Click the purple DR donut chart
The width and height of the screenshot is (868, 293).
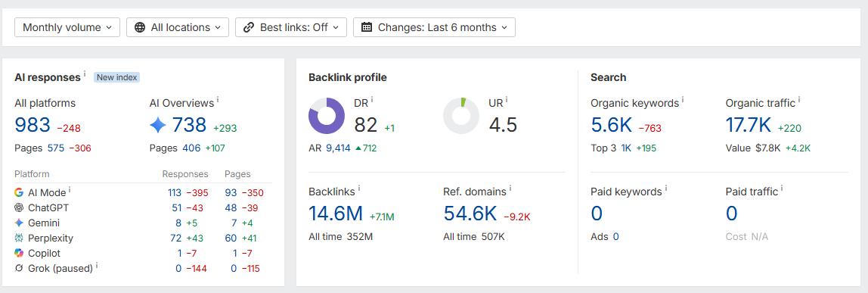327,116
